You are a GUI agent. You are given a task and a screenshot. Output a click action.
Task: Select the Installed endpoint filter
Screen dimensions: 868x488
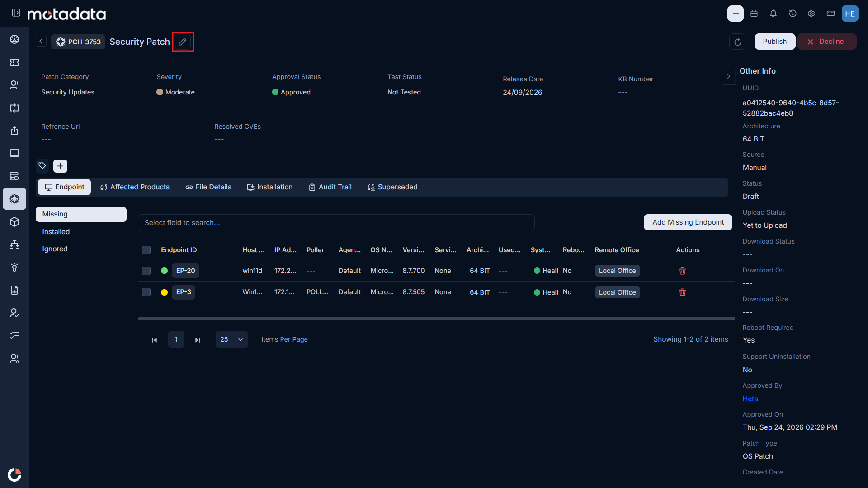coord(81,232)
